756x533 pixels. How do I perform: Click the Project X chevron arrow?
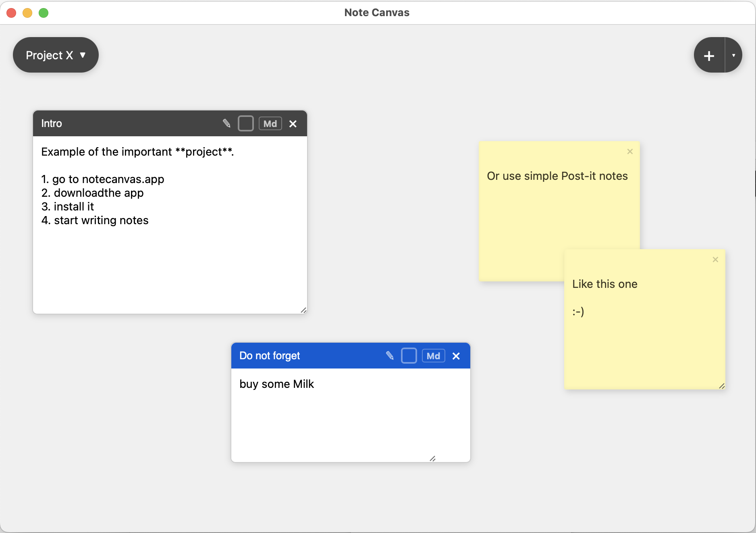pyautogui.click(x=83, y=55)
